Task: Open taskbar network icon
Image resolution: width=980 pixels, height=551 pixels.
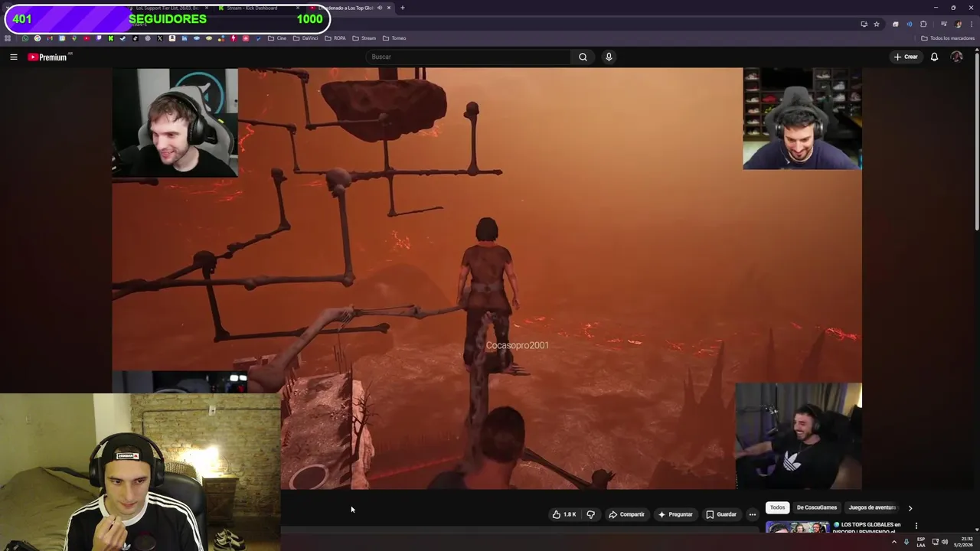Action: coord(935,542)
